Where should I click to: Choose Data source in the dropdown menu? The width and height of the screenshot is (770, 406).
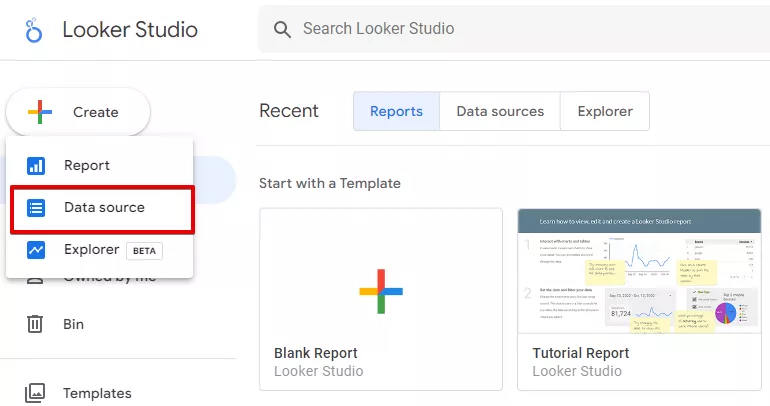[x=102, y=209]
